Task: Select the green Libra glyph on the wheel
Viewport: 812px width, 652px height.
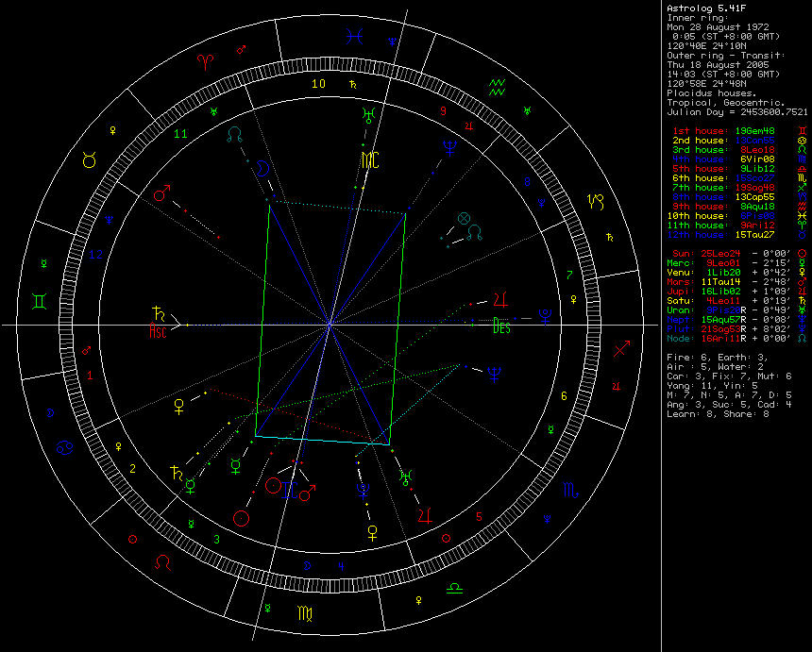Action: point(455,587)
